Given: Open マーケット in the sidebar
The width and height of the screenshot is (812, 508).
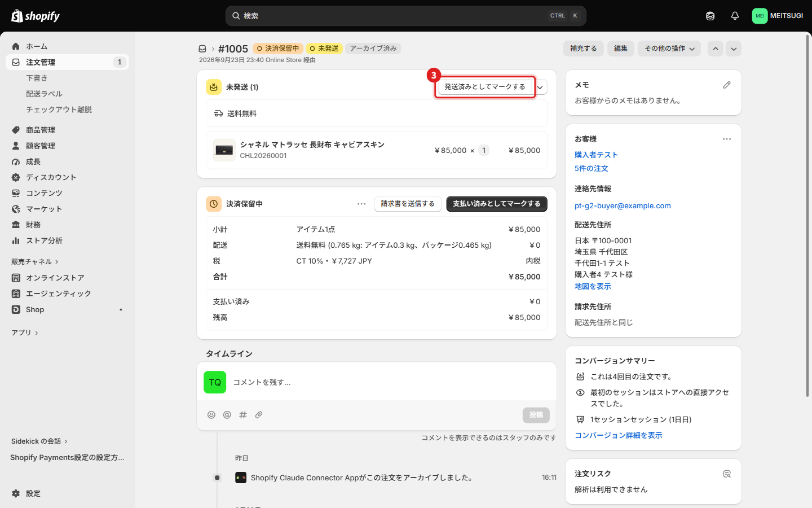Looking at the screenshot, I should 67,209.
